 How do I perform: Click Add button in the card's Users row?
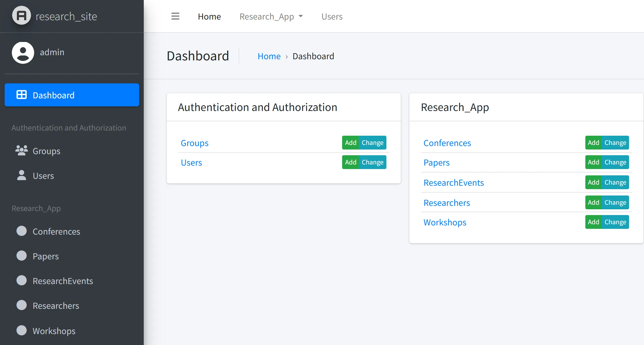tap(350, 162)
